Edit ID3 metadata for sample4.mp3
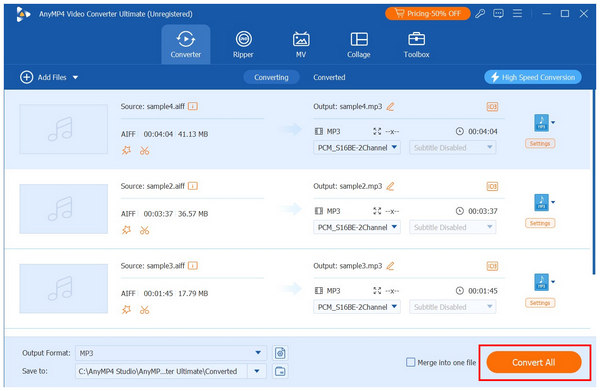600x391 pixels. coord(492,107)
